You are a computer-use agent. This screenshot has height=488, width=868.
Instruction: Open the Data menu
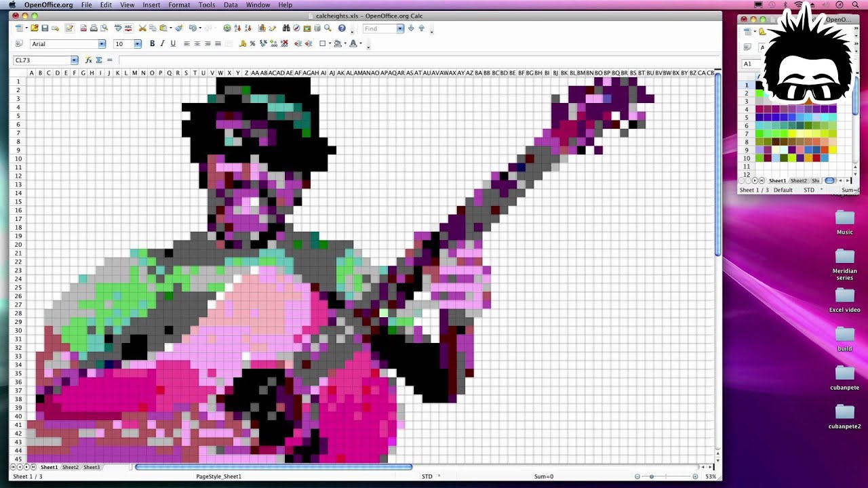click(231, 5)
